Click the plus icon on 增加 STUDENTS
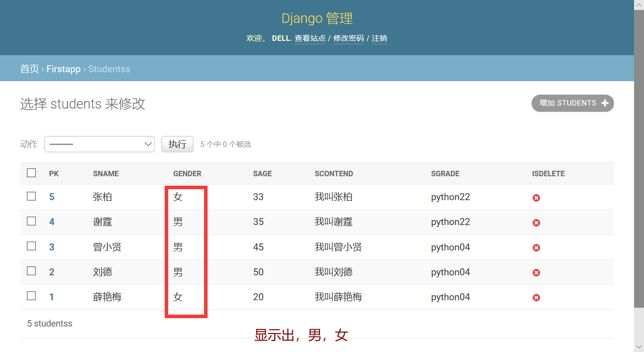 (x=605, y=103)
